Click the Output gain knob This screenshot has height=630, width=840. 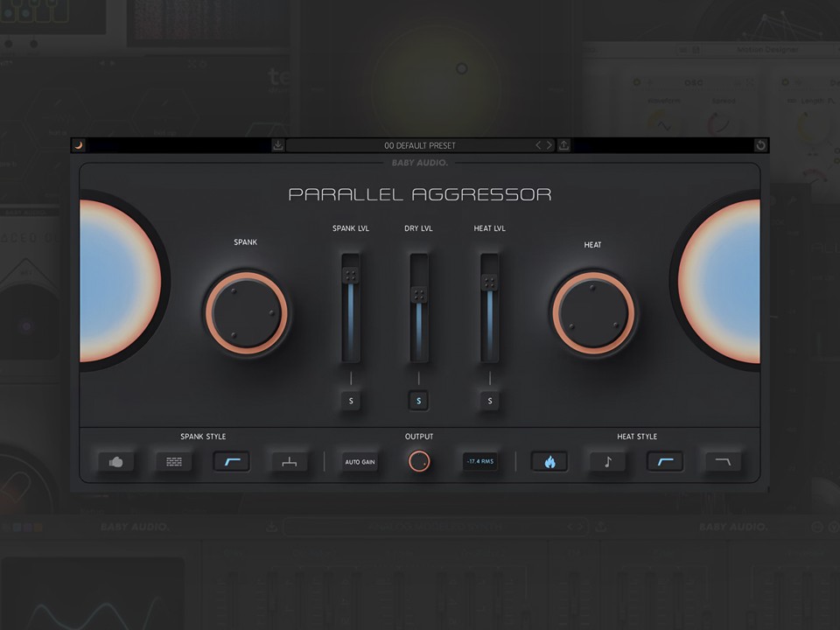point(419,461)
